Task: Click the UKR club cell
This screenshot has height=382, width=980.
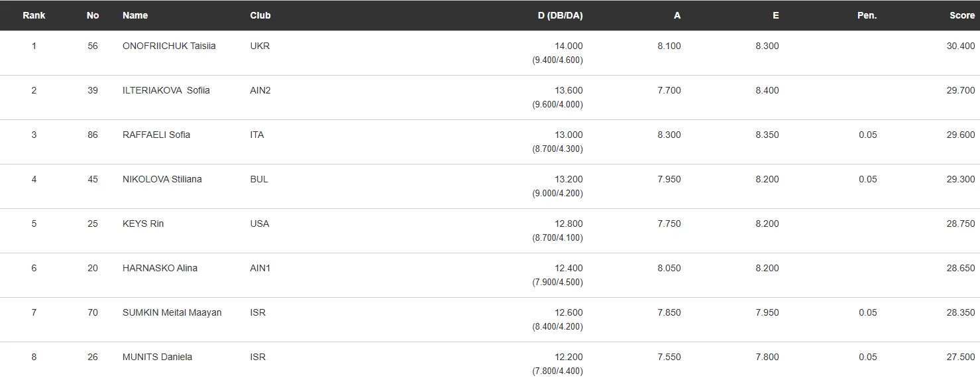Action: 260,46
